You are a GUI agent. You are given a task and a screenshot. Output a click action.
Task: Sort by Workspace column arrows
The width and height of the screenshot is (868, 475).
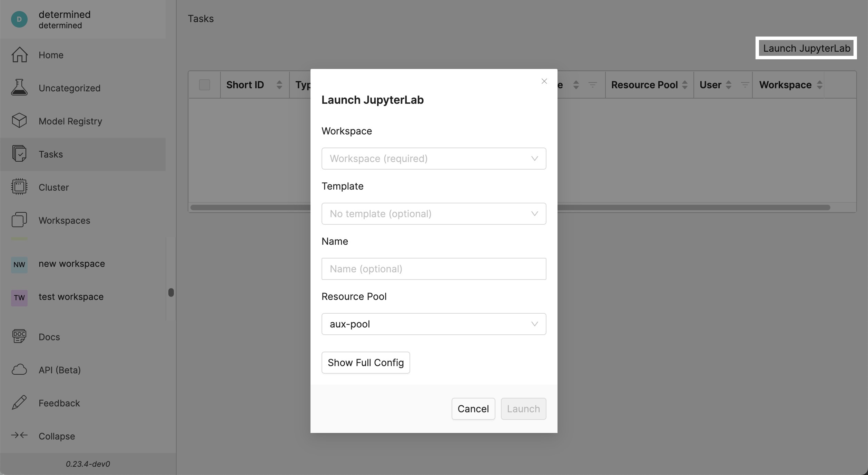[x=820, y=85]
